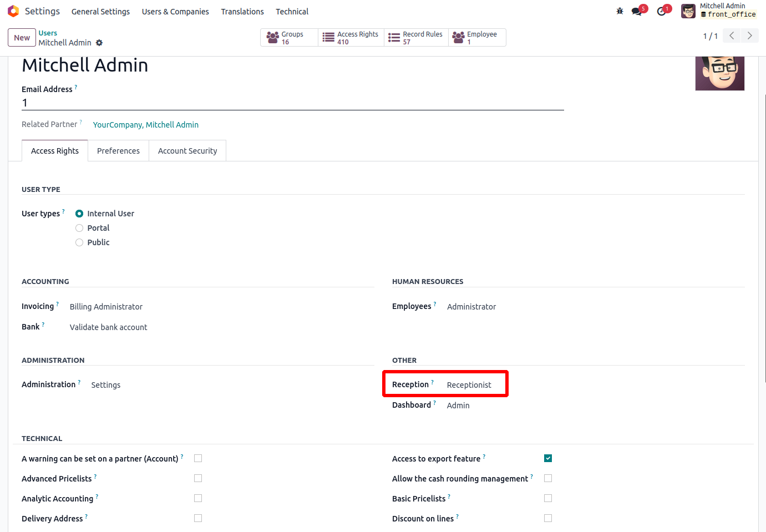Select the Portal user type

point(79,228)
